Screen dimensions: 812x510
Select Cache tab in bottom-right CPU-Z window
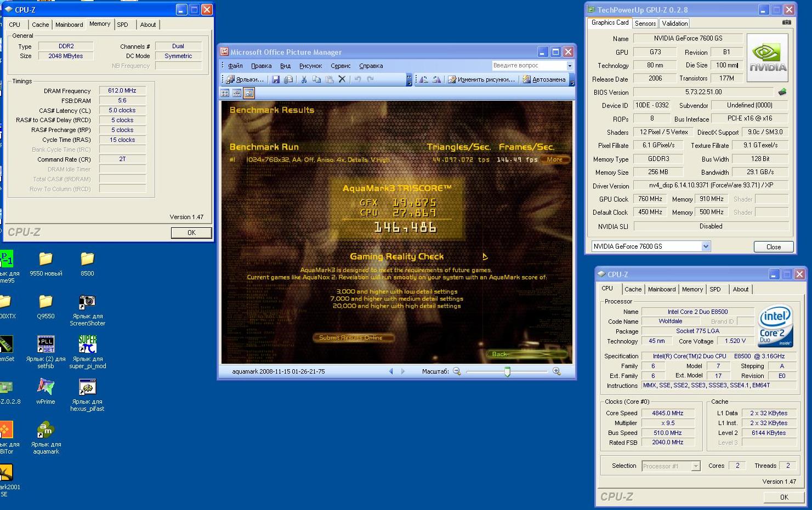[633, 289]
